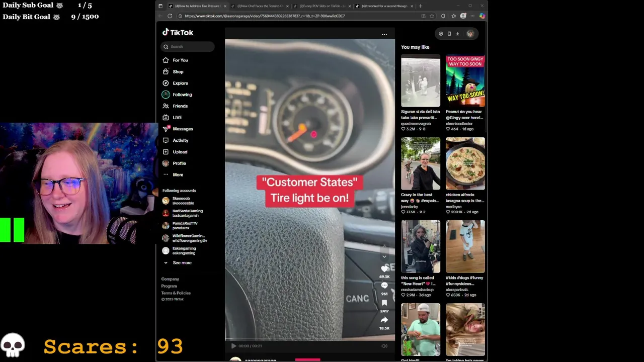
Task: Go to the Following feed
Action: (x=177, y=95)
